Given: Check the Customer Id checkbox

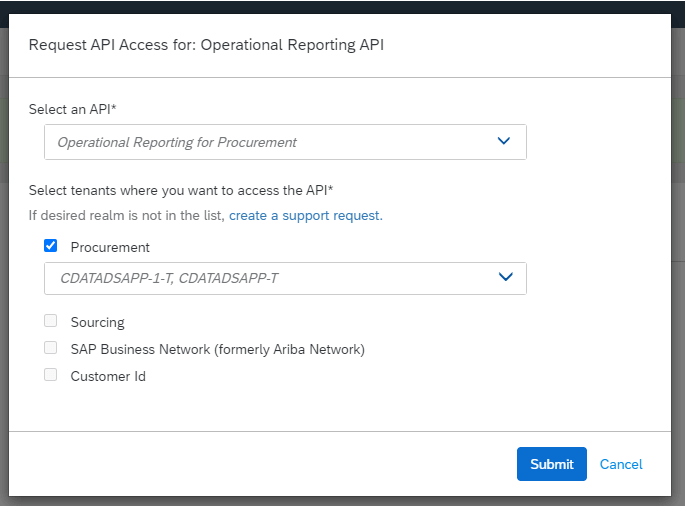Looking at the screenshot, I should pyautogui.click(x=51, y=375).
